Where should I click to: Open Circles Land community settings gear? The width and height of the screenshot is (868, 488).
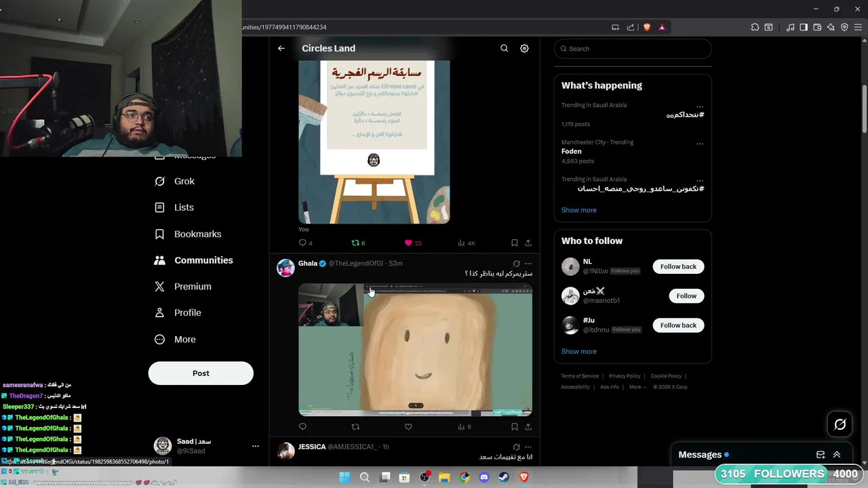524,48
